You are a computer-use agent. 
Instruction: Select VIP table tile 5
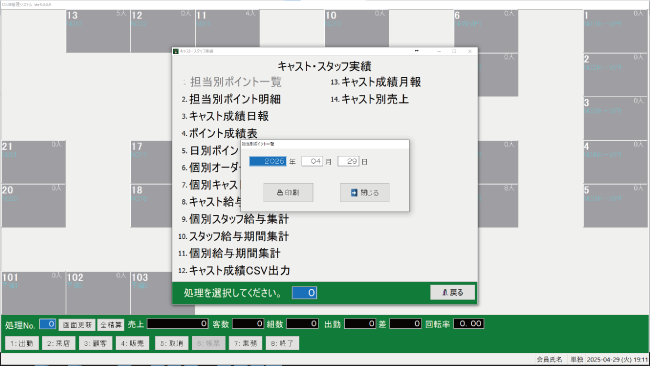coord(615,206)
